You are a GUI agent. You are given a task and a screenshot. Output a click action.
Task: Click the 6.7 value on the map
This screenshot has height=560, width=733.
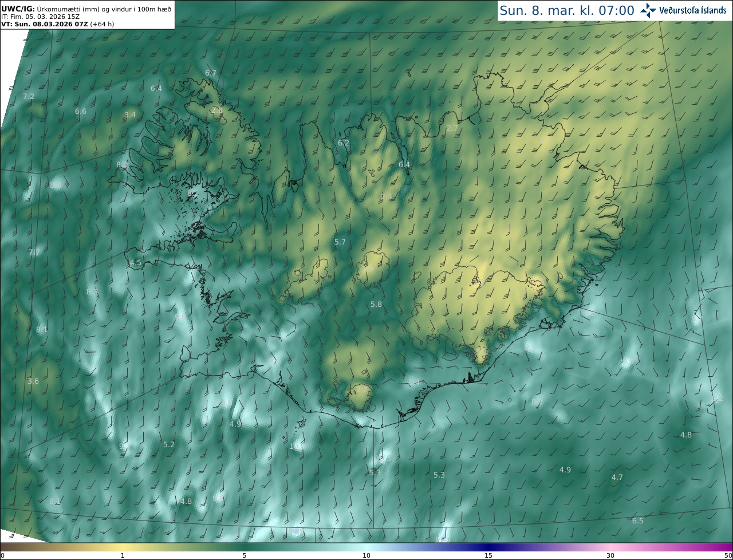point(211,73)
